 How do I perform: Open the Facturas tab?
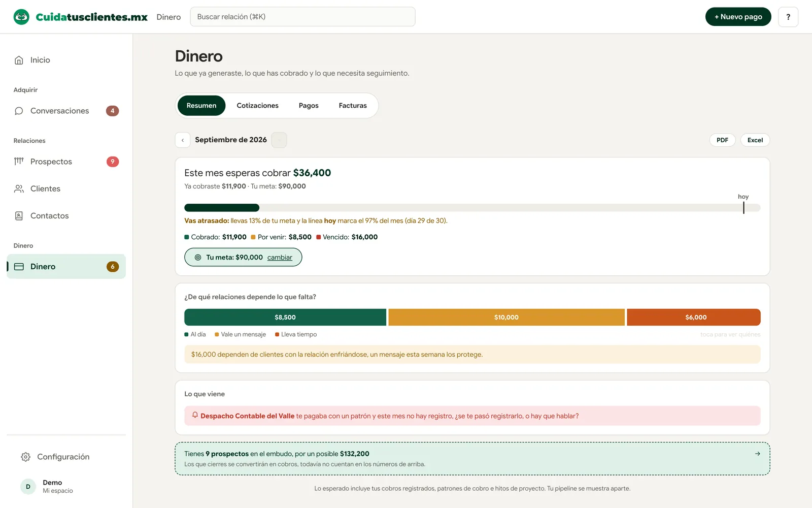tap(353, 106)
